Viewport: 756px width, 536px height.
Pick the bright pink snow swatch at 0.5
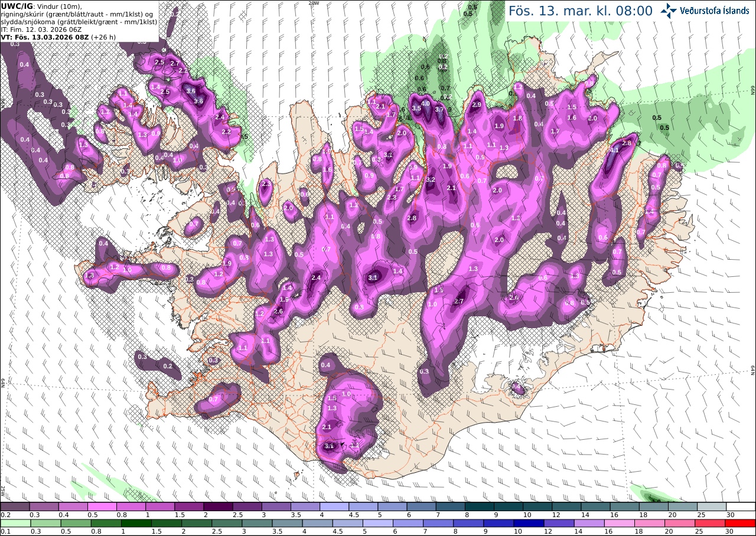102,506
